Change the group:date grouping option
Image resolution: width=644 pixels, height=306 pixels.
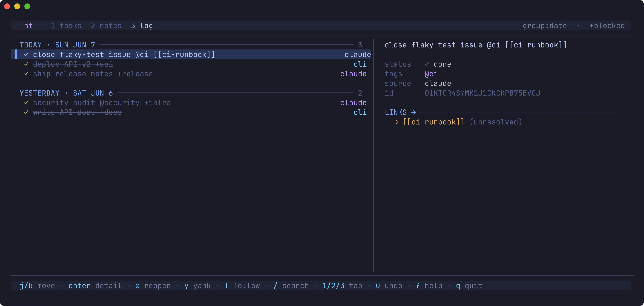(x=544, y=26)
